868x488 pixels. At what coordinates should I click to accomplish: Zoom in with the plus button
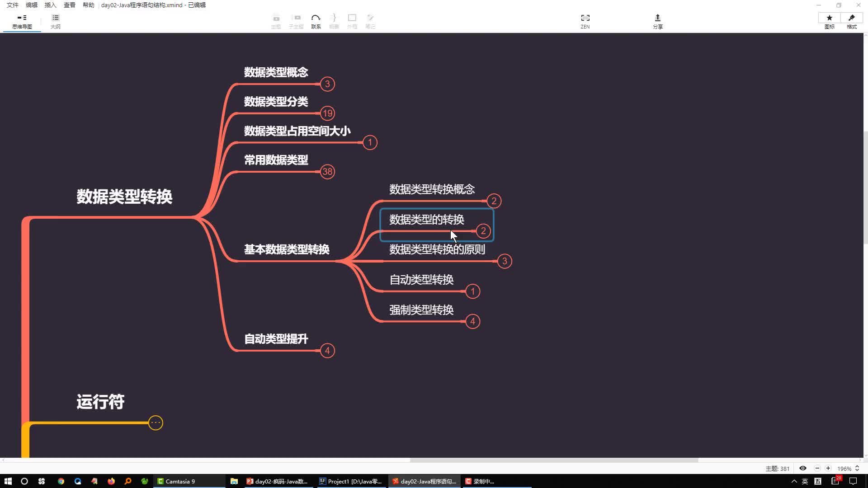click(x=828, y=469)
